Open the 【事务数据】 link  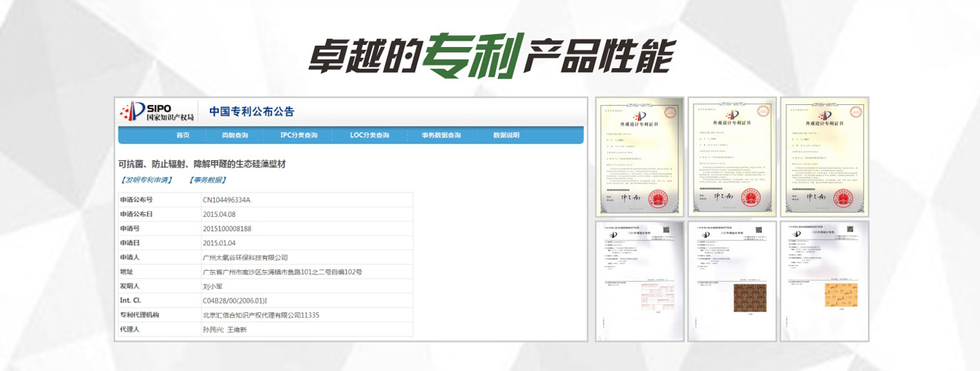tap(207, 180)
